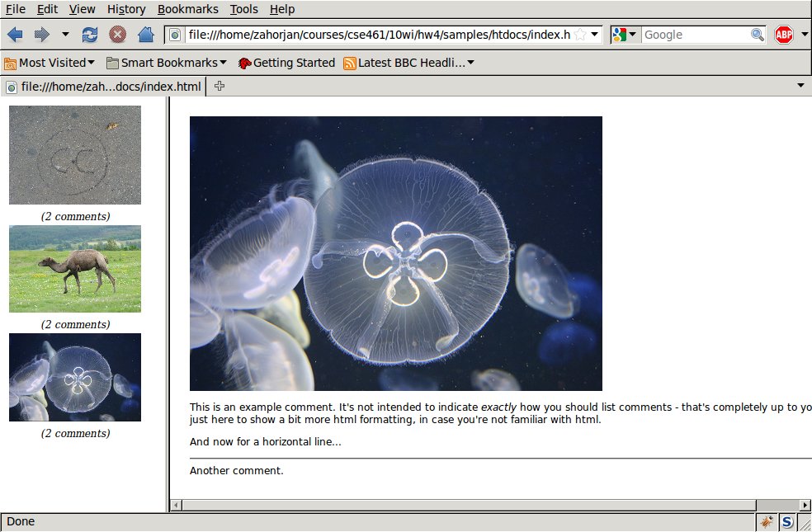This screenshot has width=812, height=532.
Task: Open new tab with plus button
Action: 220,87
